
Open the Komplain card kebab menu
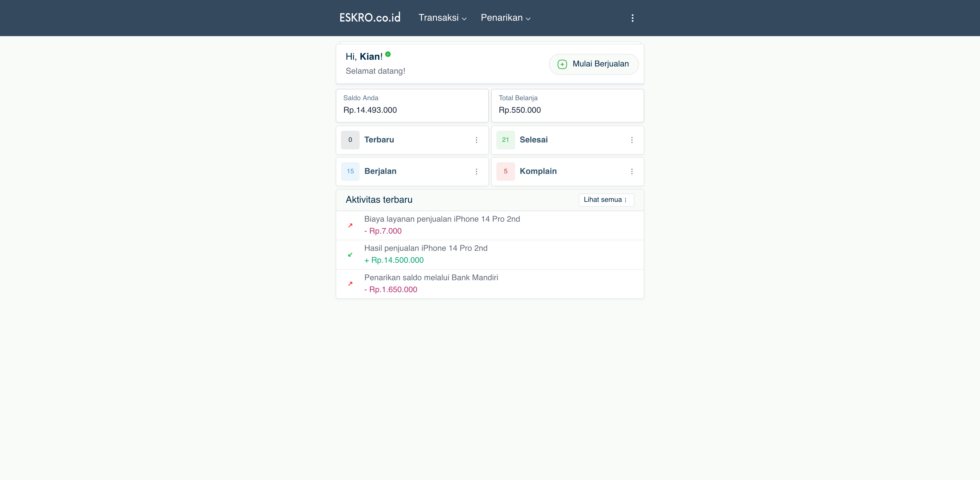(x=631, y=171)
